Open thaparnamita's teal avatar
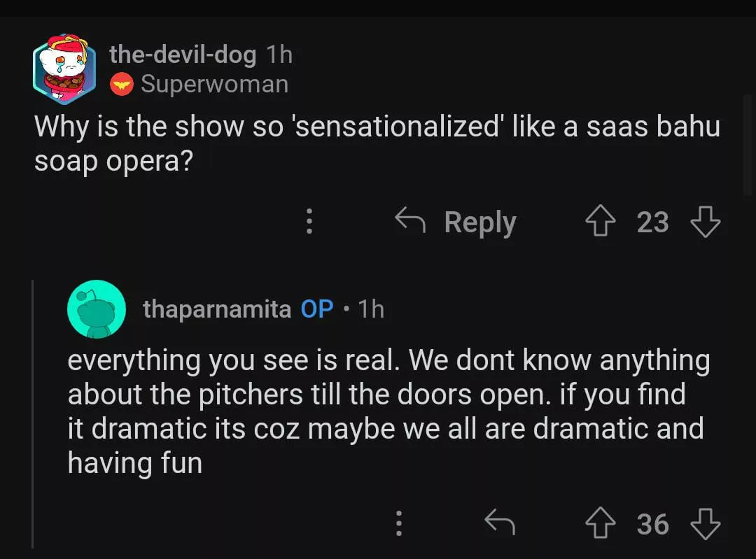This screenshot has height=559, width=756. point(97,309)
